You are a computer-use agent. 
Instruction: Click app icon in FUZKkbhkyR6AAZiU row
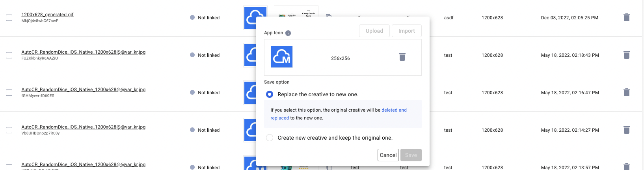point(250,55)
